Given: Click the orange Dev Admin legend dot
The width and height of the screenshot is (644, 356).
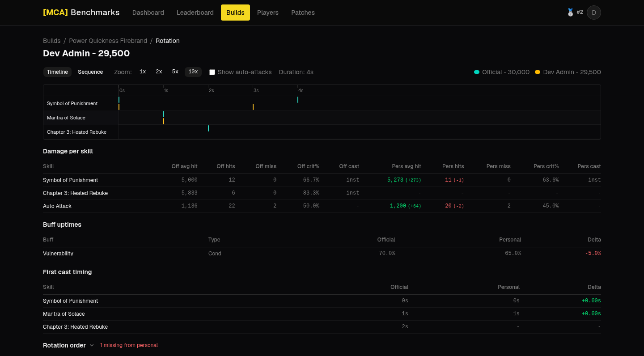Looking at the screenshot, I should pyautogui.click(x=538, y=72).
